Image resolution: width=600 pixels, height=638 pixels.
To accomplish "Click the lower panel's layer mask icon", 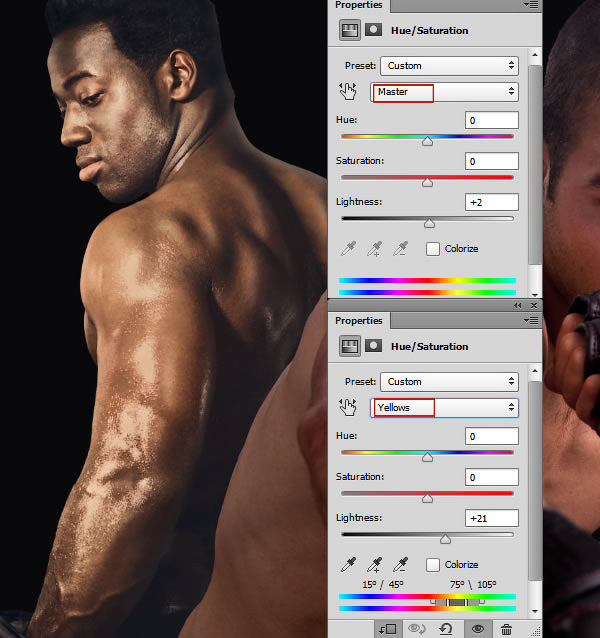I will click(x=373, y=346).
